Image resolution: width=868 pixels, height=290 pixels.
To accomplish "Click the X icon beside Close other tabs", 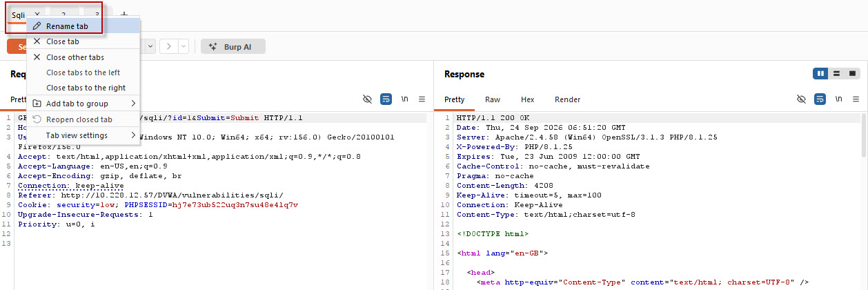I will [x=37, y=57].
